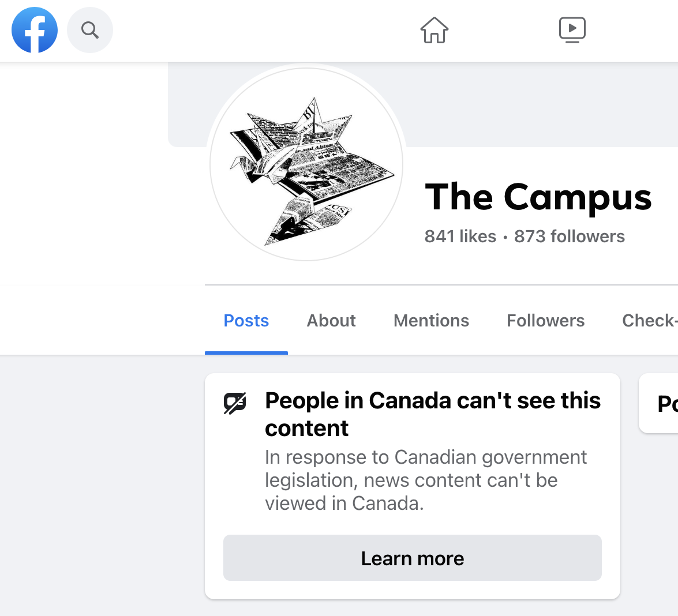Switch to the Followers tab
This screenshot has height=616, width=678.
(545, 321)
